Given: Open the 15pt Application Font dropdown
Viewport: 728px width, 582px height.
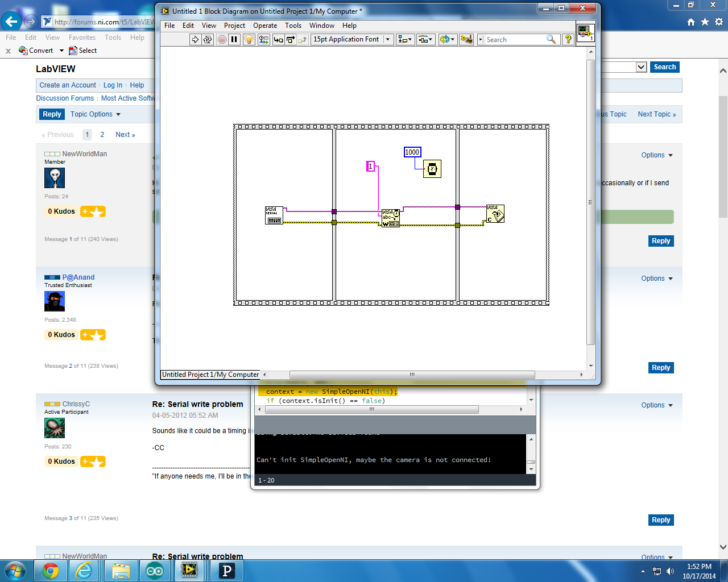Looking at the screenshot, I should 352,39.
